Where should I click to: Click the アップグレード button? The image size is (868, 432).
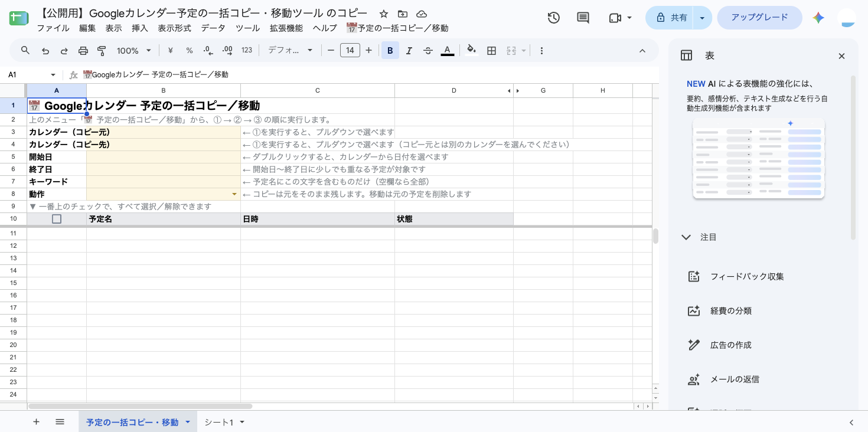coord(759,18)
